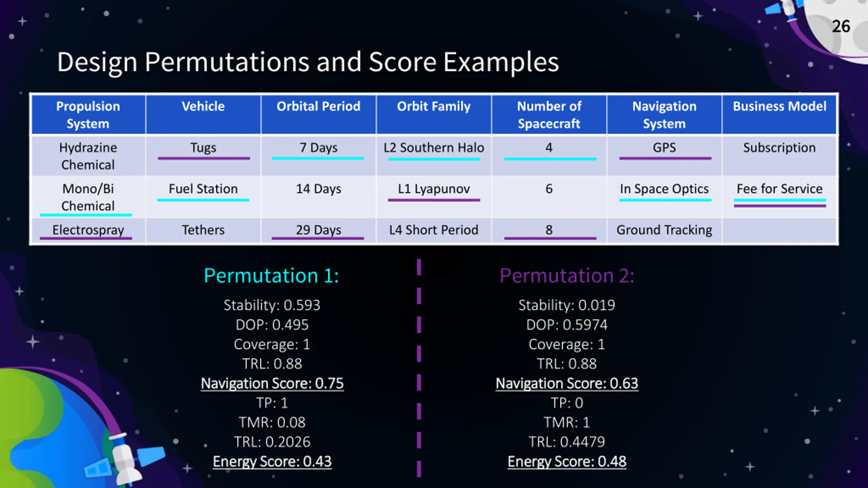This screenshot has height=488, width=868.
Task: Select the 'Business Model' column header
Action: [780, 115]
